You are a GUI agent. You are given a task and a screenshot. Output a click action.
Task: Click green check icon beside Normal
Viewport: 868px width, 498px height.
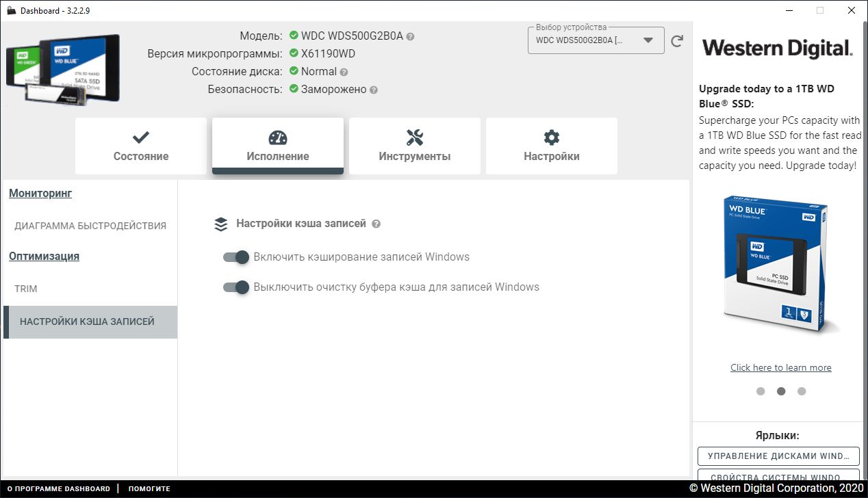[294, 71]
